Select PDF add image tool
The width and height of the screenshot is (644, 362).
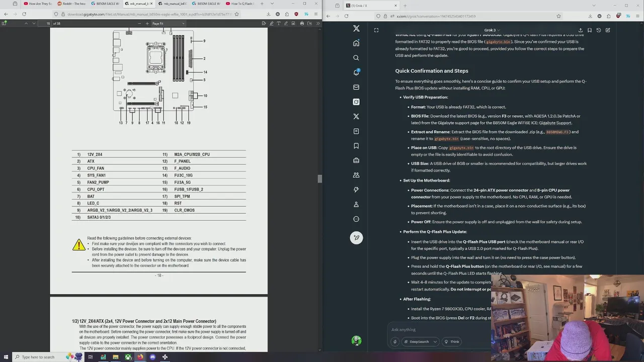(x=292, y=23)
